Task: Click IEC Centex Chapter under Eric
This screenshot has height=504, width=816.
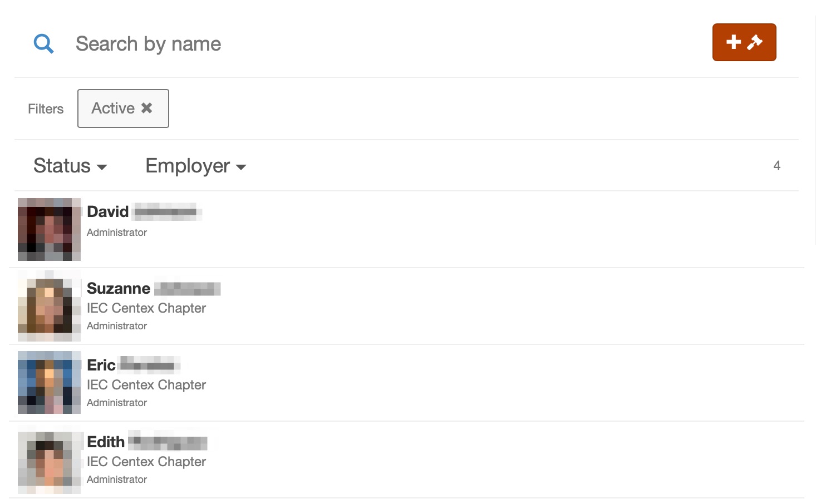Action: click(x=146, y=385)
